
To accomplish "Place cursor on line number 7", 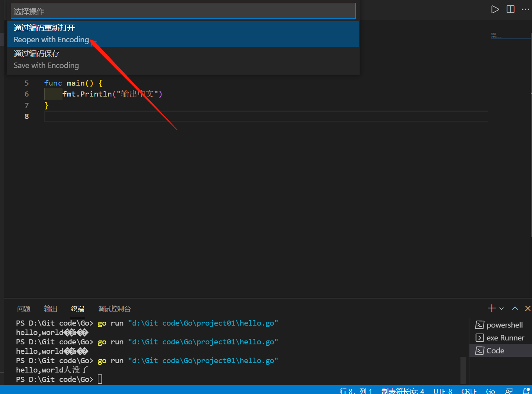I will (x=27, y=105).
